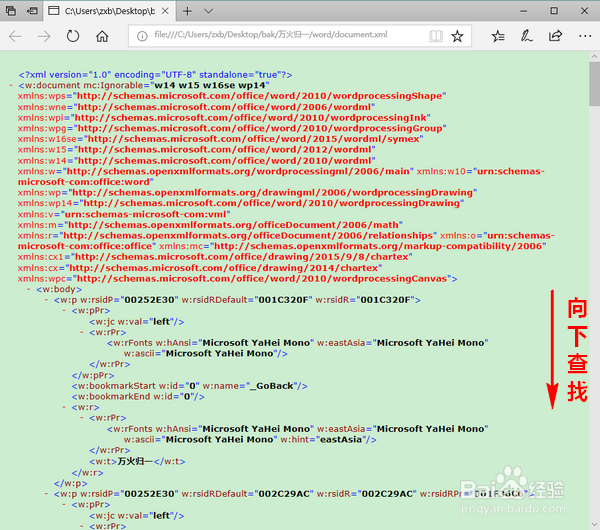This screenshot has height=530, width=600.
Task: Close the document.xml browser tab
Action: [165, 11]
